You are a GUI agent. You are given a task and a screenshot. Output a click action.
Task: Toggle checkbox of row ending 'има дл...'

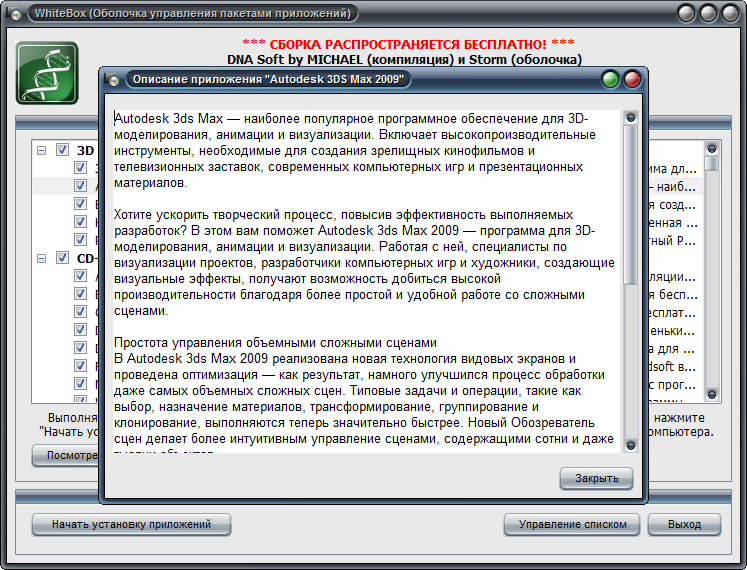pos(81,168)
